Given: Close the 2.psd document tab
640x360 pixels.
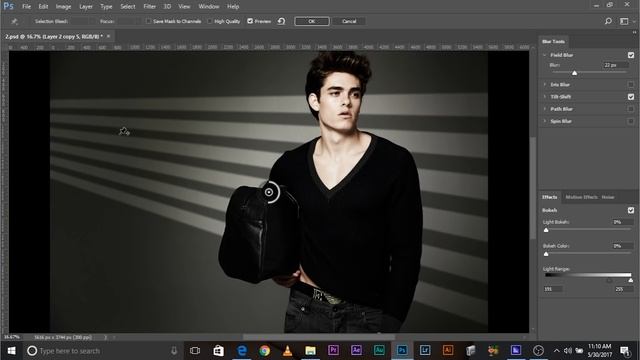Looking at the screenshot, I should 108,36.
